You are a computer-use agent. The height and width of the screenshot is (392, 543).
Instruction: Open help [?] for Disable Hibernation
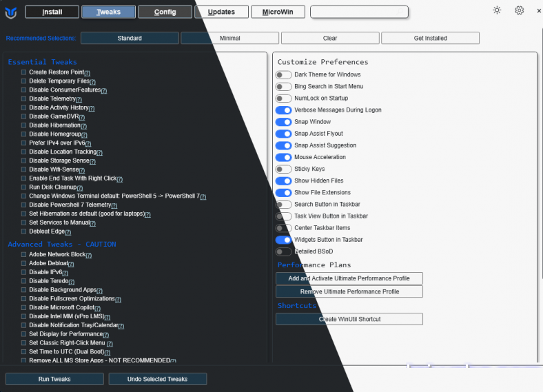[83, 126]
